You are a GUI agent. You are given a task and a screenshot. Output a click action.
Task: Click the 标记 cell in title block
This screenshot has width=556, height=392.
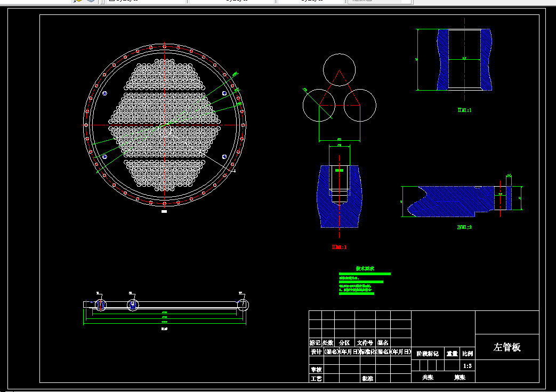click(x=315, y=343)
